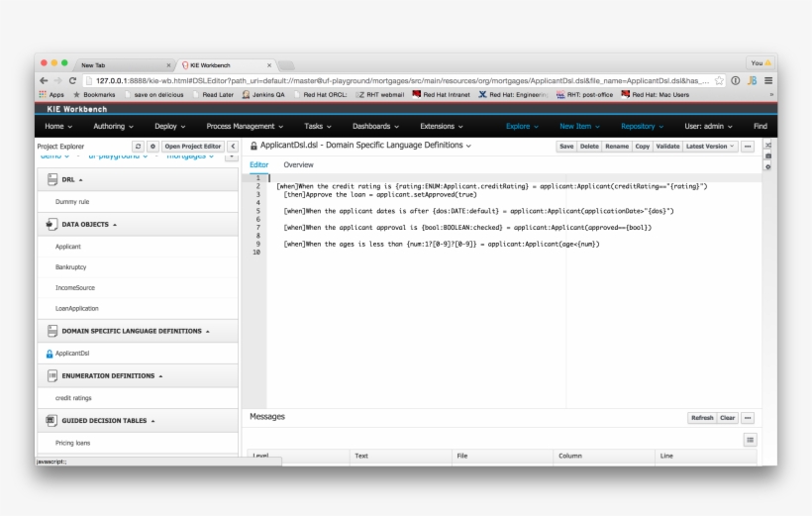812x516 pixels.
Task: Collapse the DRL section
Action: pos(81,180)
